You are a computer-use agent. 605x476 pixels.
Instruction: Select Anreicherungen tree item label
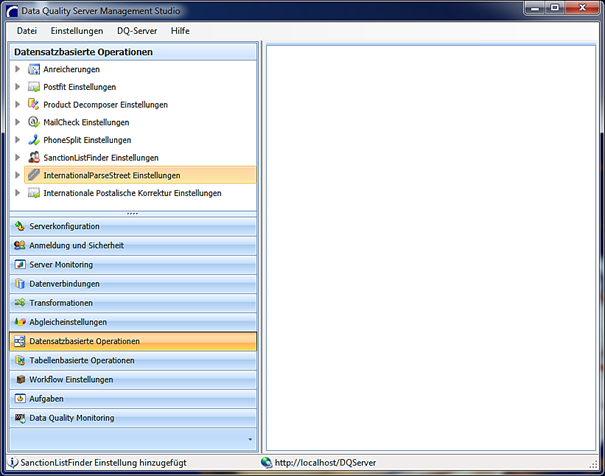pyautogui.click(x=71, y=69)
